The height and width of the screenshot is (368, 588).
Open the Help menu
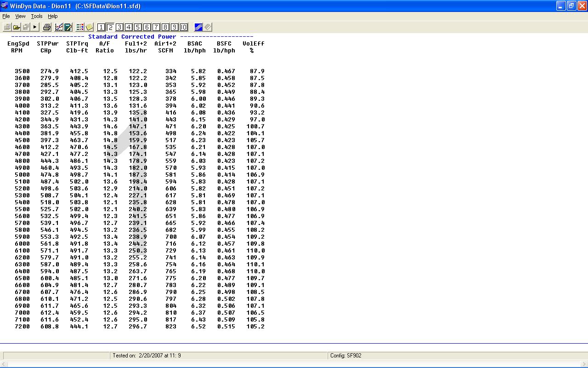(53, 16)
